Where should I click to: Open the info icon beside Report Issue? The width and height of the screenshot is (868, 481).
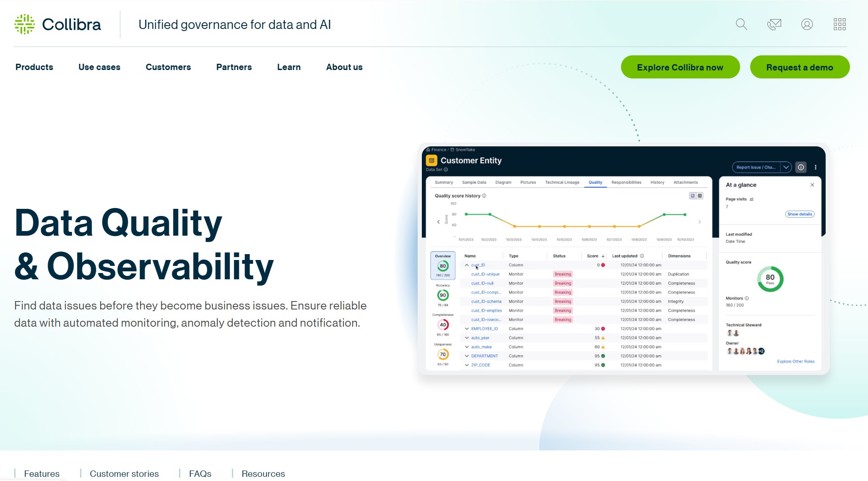(800, 167)
